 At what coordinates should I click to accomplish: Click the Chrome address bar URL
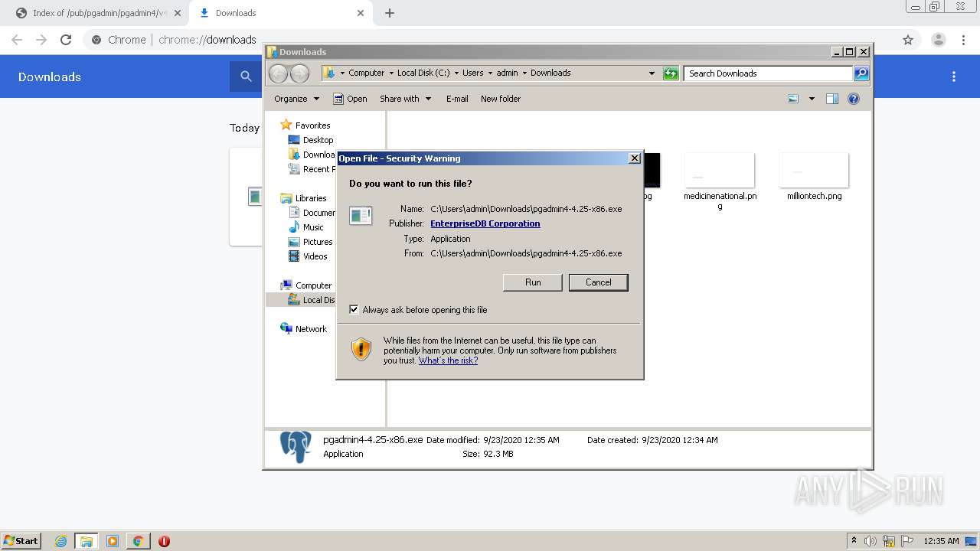(207, 40)
